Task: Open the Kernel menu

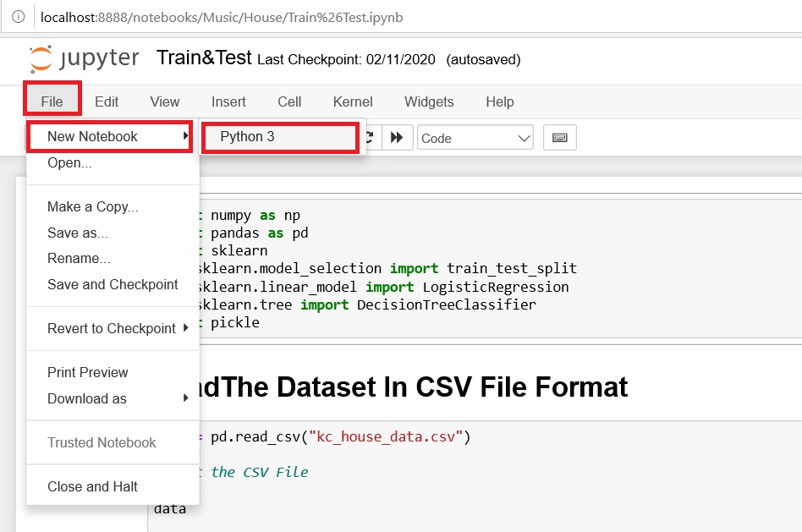Action: pos(352,101)
